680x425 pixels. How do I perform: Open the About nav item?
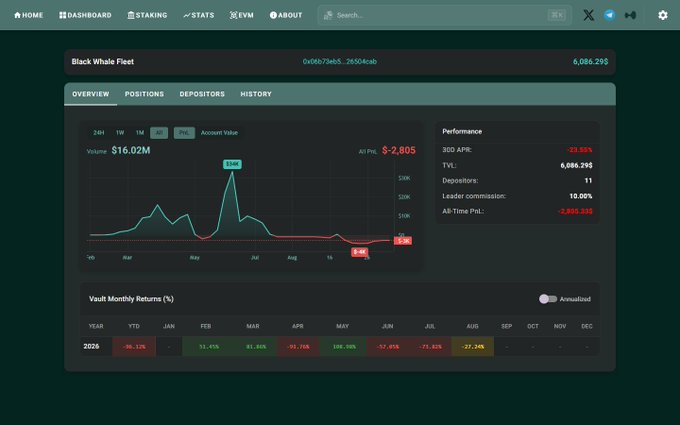[x=286, y=15]
